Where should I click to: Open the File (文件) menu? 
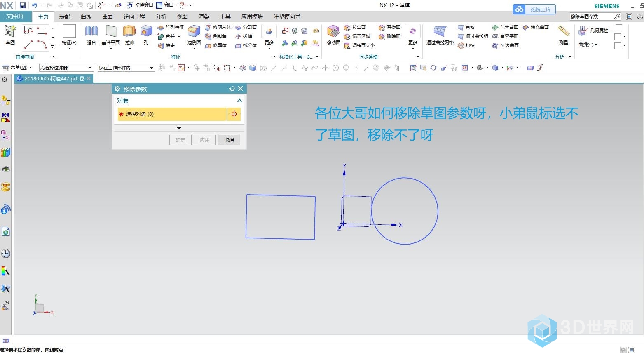coord(15,16)
